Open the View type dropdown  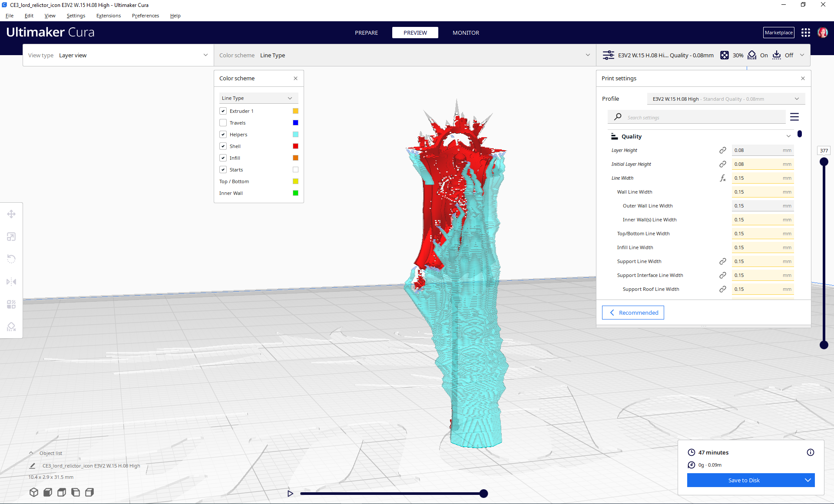pos(118,55)
